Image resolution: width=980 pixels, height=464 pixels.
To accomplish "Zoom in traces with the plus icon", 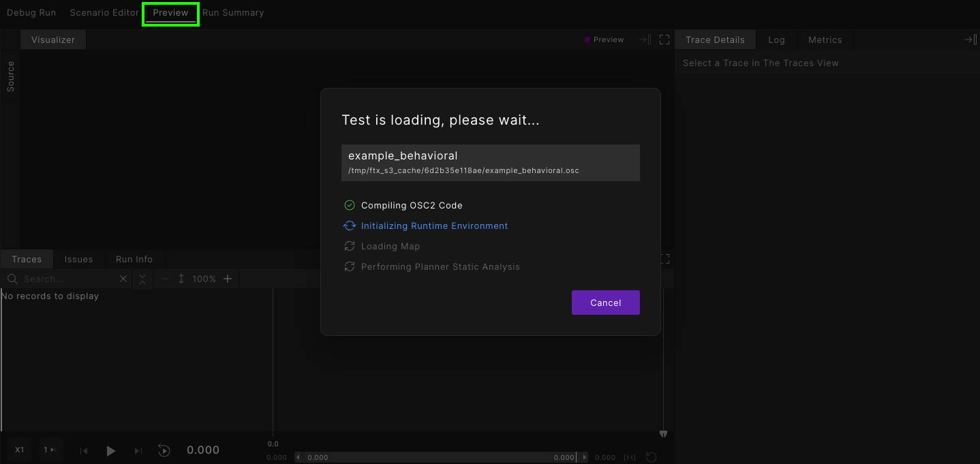I will [228, 279].
